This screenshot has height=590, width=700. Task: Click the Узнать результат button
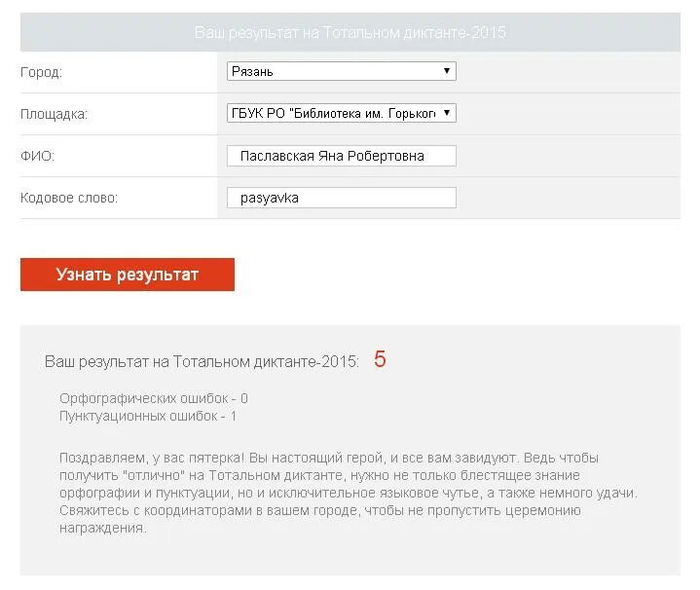point(128,275)
